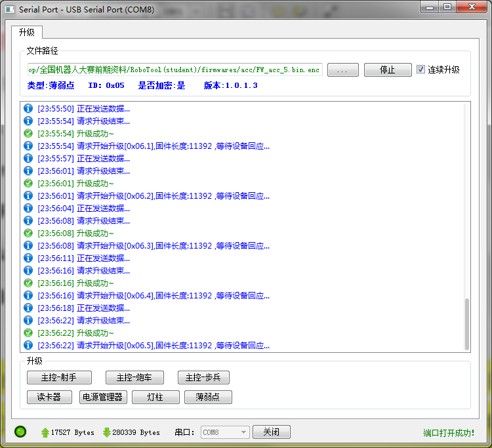Click the 280339 Bytes received counter
The width and height of the screenshot is (492, 448).
click(x=136, y=432)
